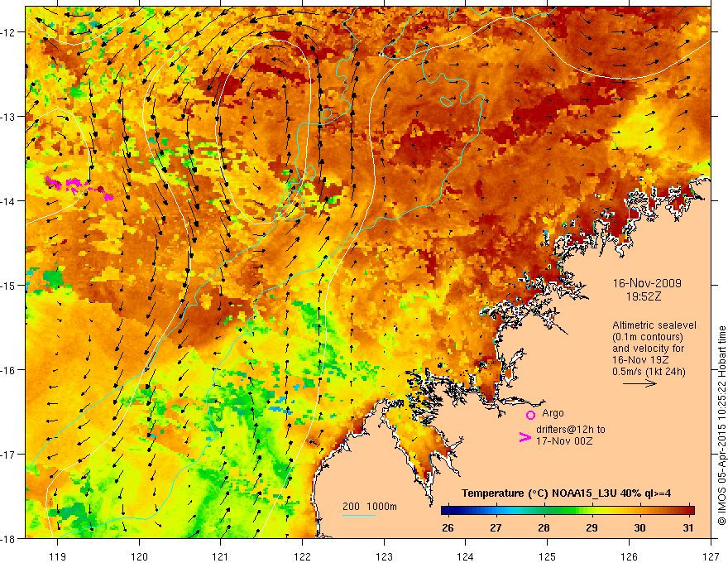Click the 'Altimetric sealevel' caption line
The width and height of the screenshot is (728, 563).
(654, 325)
